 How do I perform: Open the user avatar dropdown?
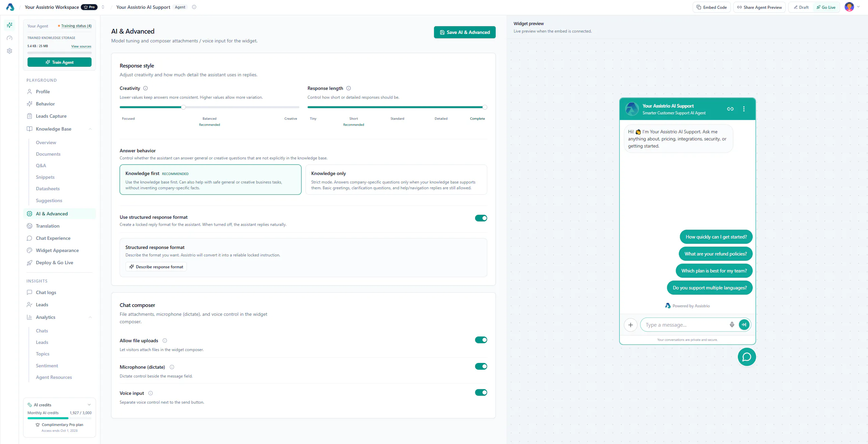coord(853,7)
